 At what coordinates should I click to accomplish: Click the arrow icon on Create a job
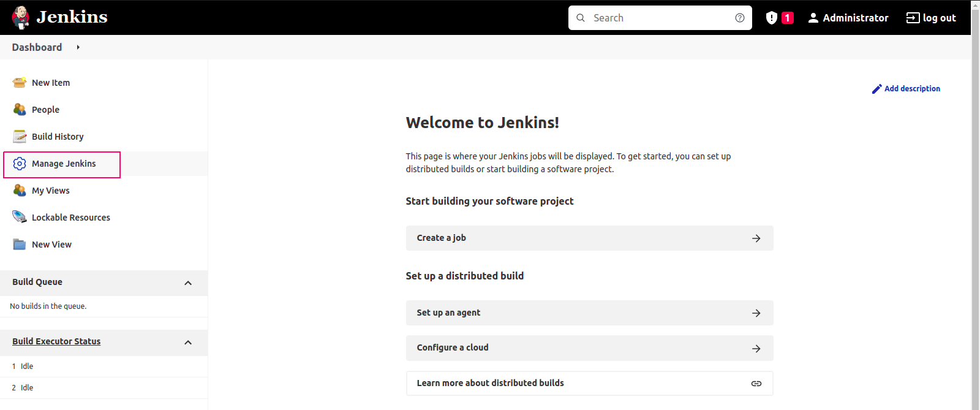[756, 238]
